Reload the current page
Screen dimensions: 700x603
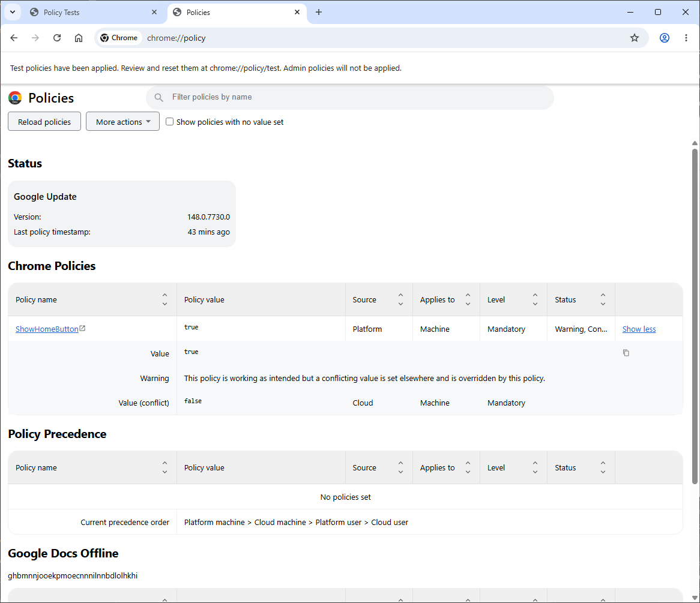[56, 38]
